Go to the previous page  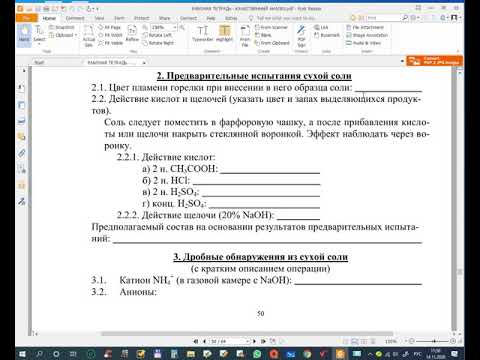coord(204,341)
